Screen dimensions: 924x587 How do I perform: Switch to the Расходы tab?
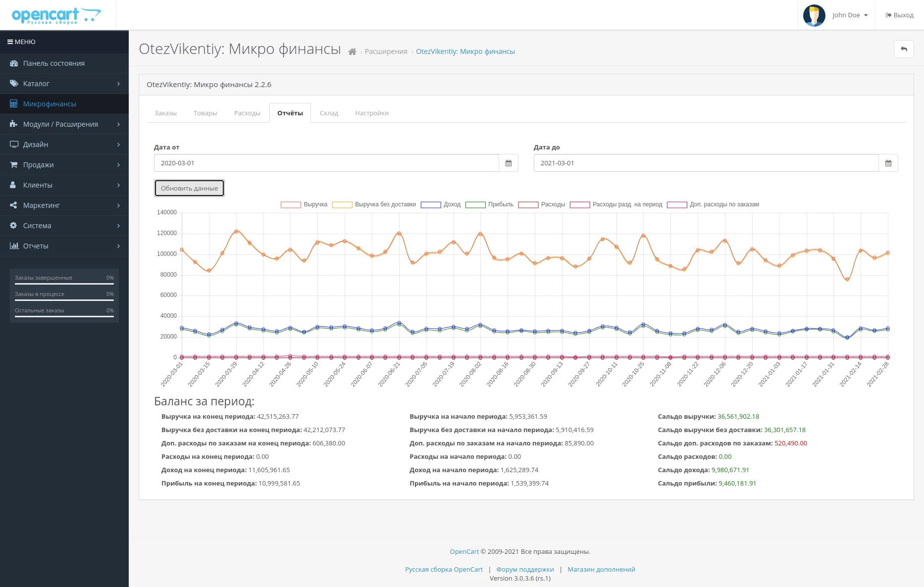click(x=247, y=113)
